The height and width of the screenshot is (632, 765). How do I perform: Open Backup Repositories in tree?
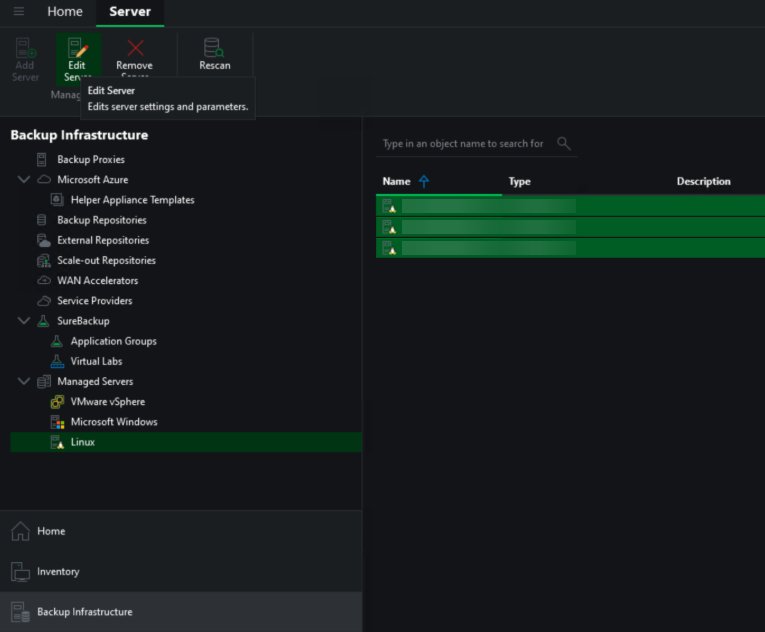coord(101,220)
